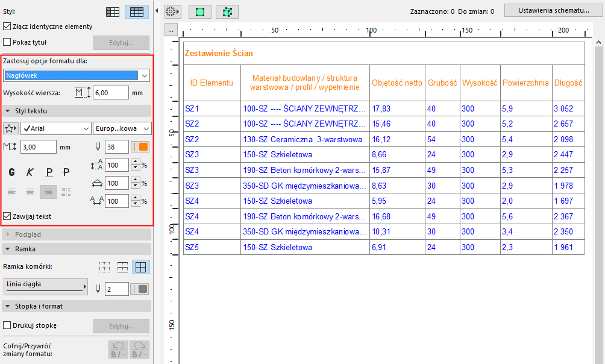Uncheck Złącz identyczne elementy
Viewport: 605px width, 364px height.
tap(7, 27)
